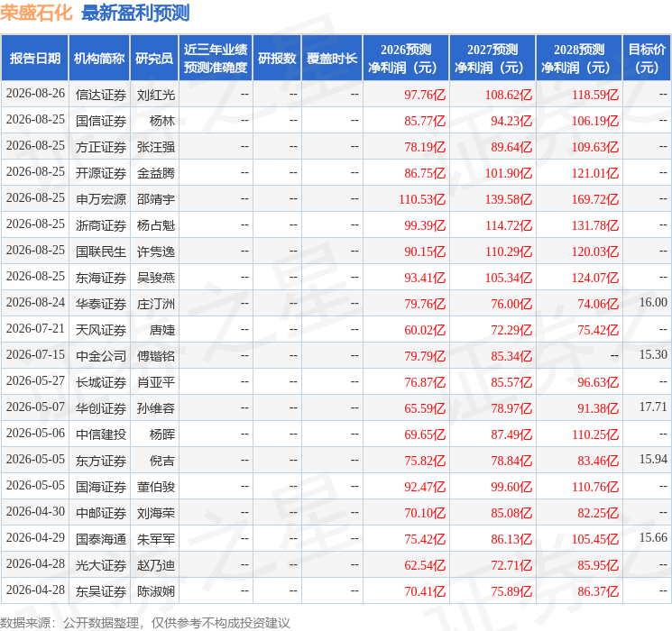Viewport: 672px width, 631px height.
Task: Click the 目标价 column header
Action: tap(647, 59)
